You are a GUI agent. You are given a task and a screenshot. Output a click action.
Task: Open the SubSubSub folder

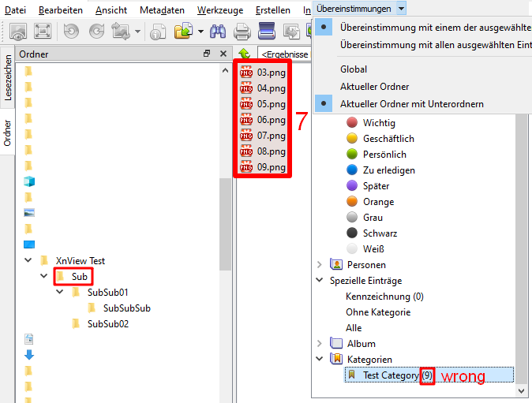coord(119,308)
